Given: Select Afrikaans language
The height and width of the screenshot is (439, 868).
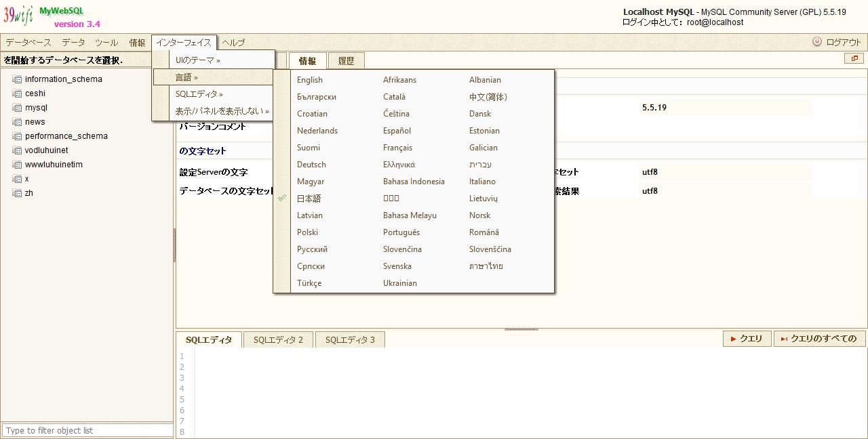Looking at the screenshot, I should pyautogui.click(x=399, y=80).
